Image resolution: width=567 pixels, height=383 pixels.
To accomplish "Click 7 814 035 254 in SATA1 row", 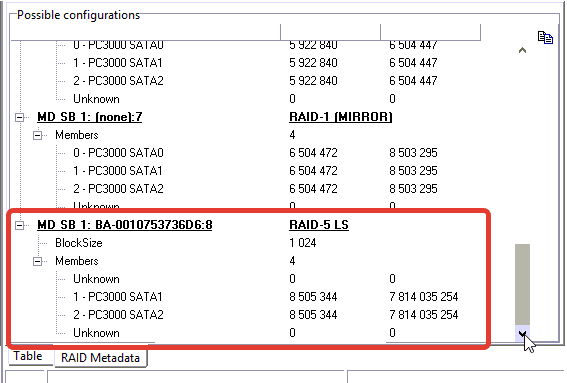I will coord(423,297).
